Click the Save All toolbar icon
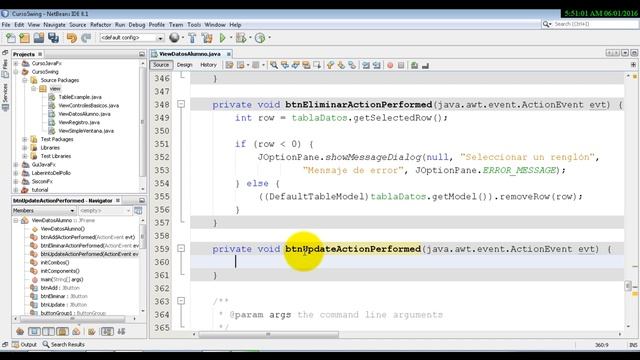This screenshot has width=640, height=360. point(53,38)
